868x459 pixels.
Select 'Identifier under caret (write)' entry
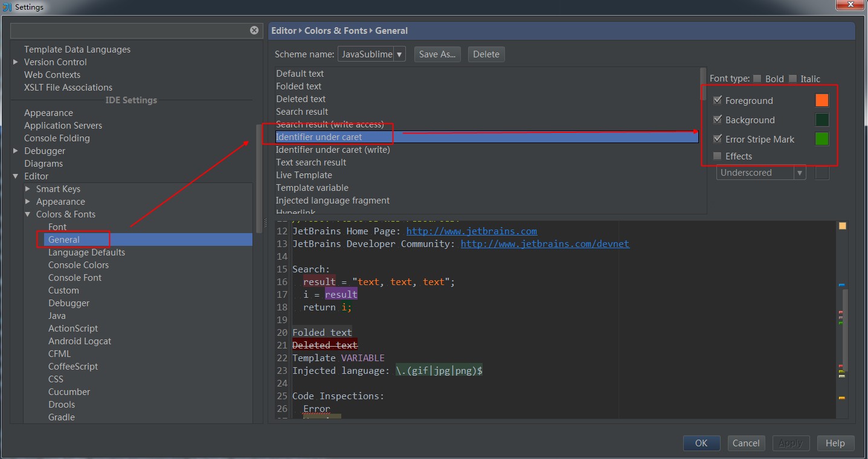pos(333,149)
